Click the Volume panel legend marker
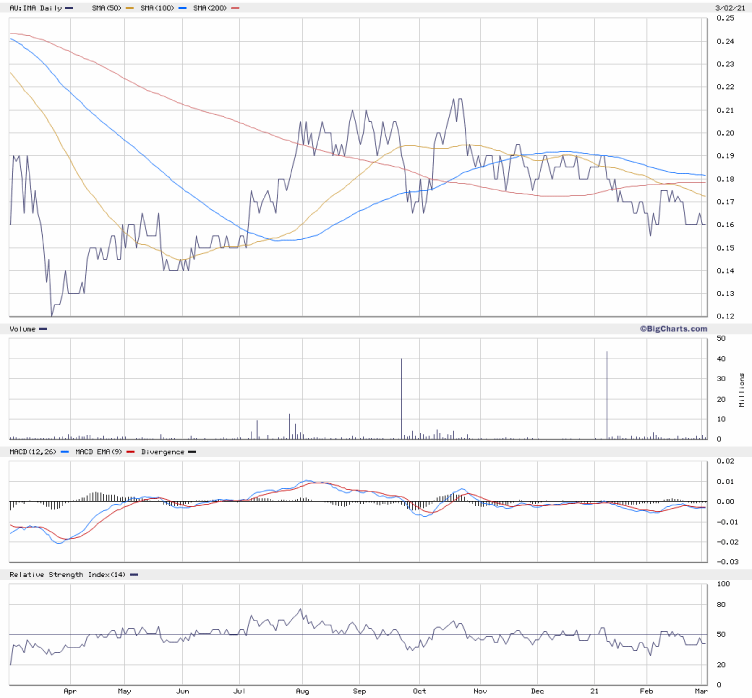Image resolution: width=752 pixels, height=698 pixels. tap(42, 328)
